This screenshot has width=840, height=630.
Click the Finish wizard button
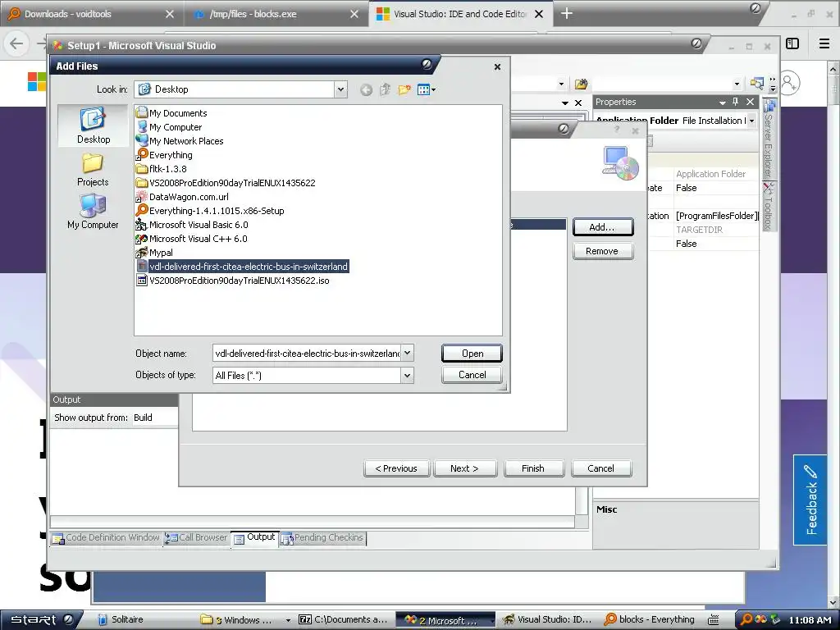pyautogui.click(x=533, y=468)
